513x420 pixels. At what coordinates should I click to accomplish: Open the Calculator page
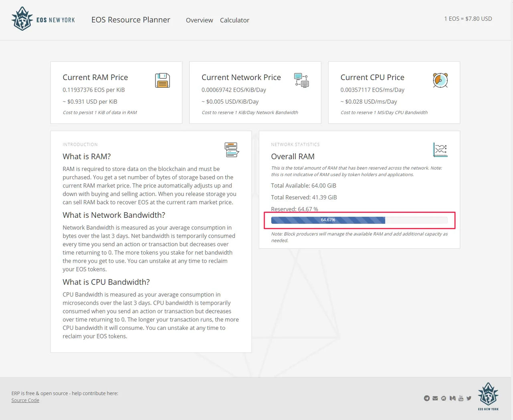click(x=234, y=20)
